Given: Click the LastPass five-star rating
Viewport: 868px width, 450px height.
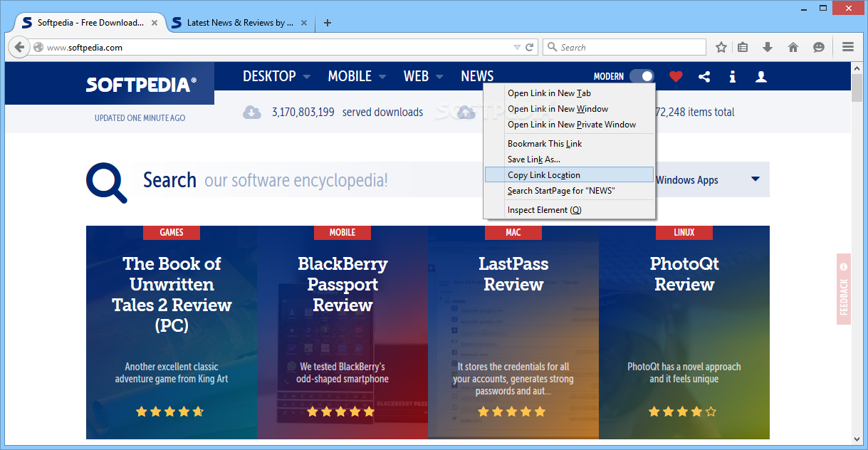Looking at the screenshot, I should [x=512, y=412].
